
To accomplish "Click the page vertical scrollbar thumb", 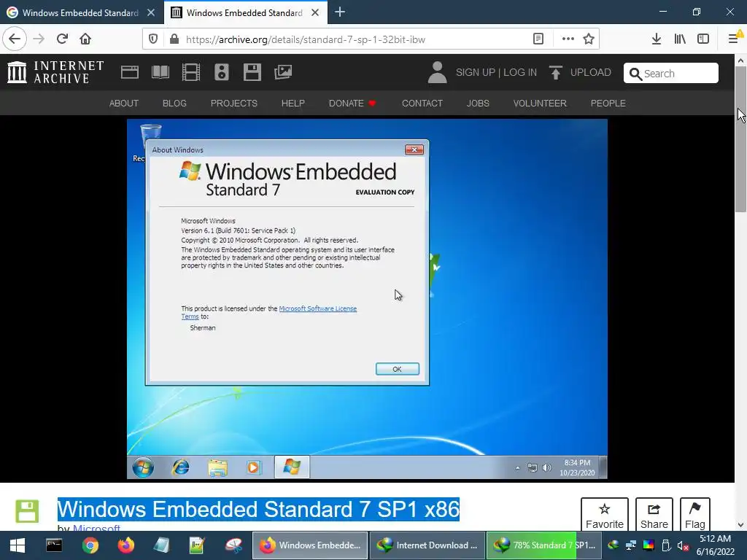I will coord(740,139).
